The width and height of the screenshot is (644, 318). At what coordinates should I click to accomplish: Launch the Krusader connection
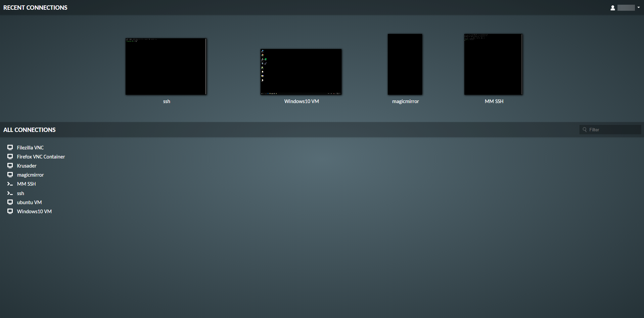click(x=27, y=166)
